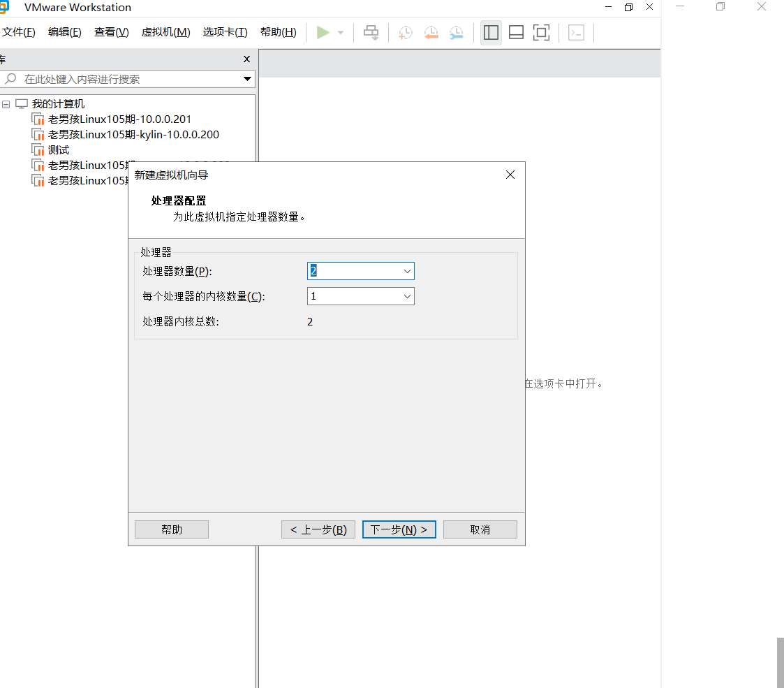Open the snapshot manager wrench icon

[457, 33]
